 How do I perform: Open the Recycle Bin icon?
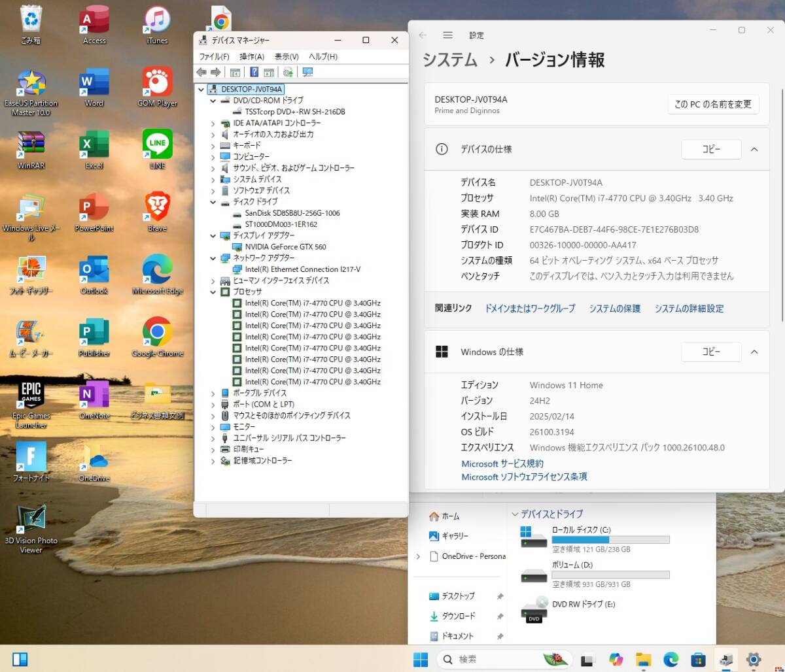(31, 26)
